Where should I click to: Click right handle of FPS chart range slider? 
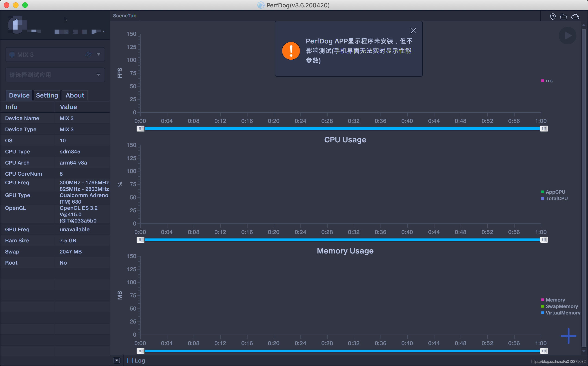[x=544, y=129]
